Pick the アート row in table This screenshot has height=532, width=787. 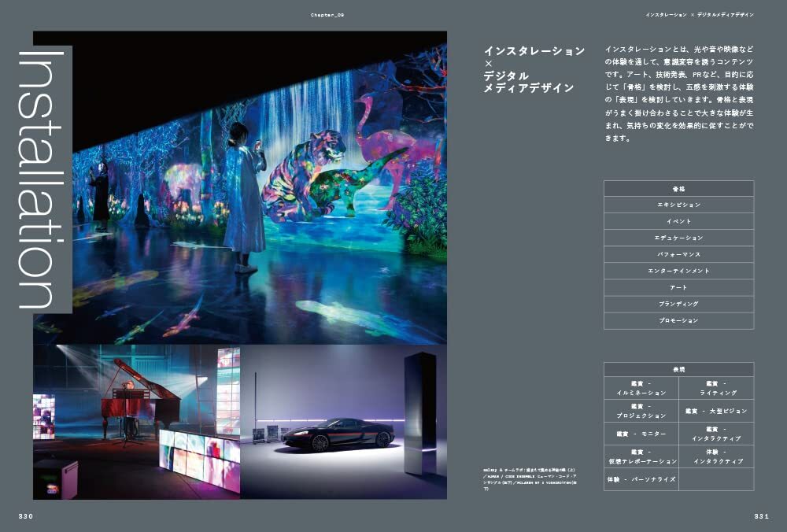(678, 287)
